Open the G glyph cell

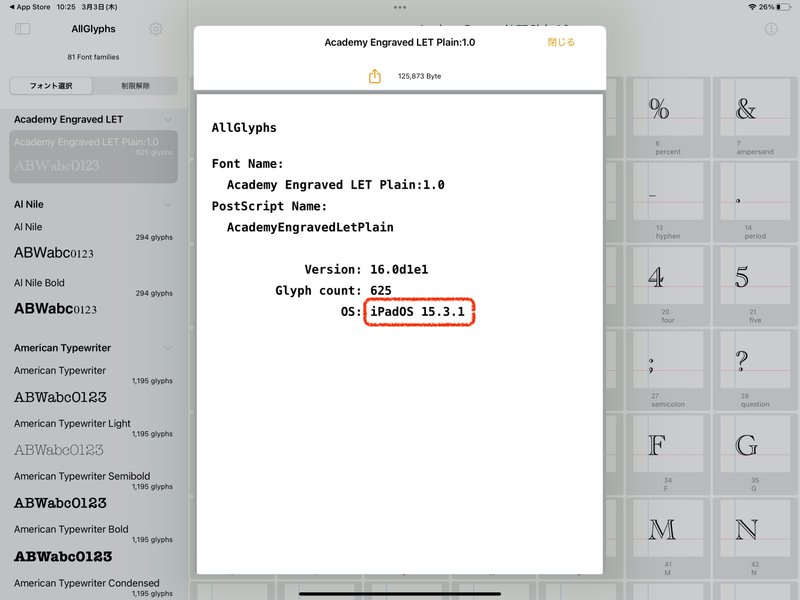(755, 454)
